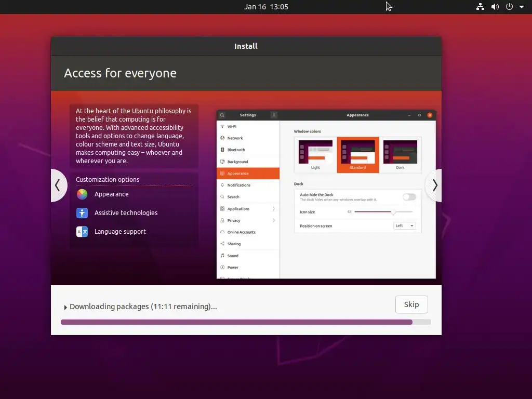532x399 pixels.
Task: Click the search icon in Settings header
Action: 222,115
